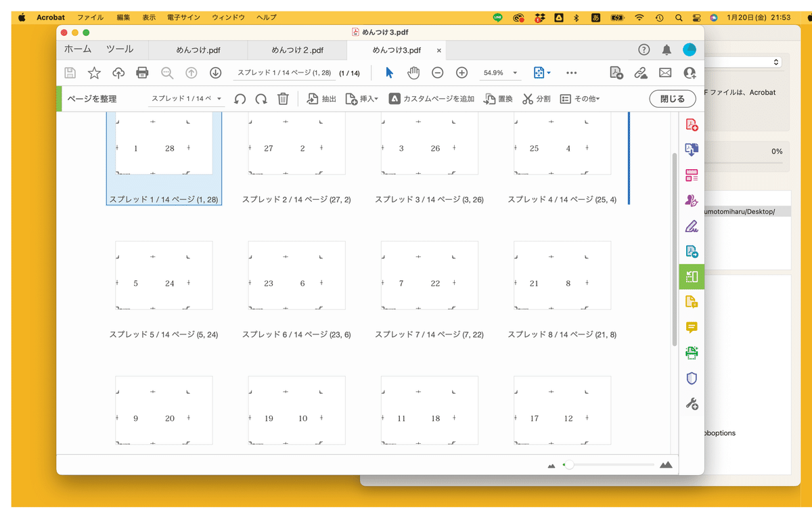812x515 pixels.
Task: Open the wrench more-tools icon in sidebar
Action: pos(692,404)
